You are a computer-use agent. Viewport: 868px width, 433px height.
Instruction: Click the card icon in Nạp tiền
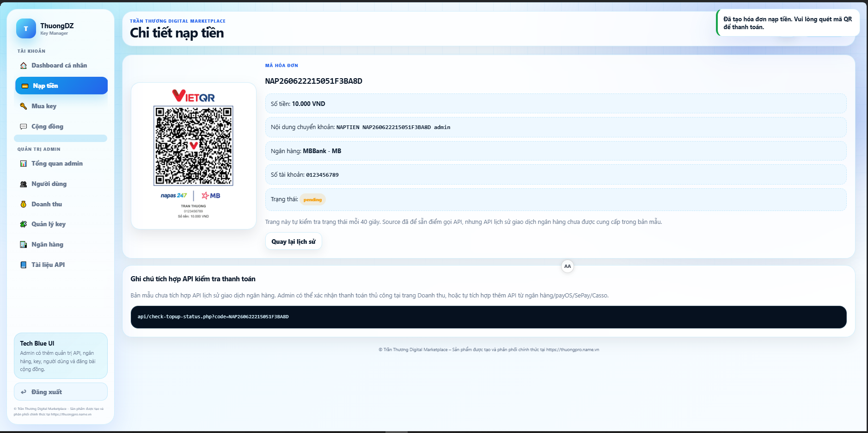[x=25, y=86]
